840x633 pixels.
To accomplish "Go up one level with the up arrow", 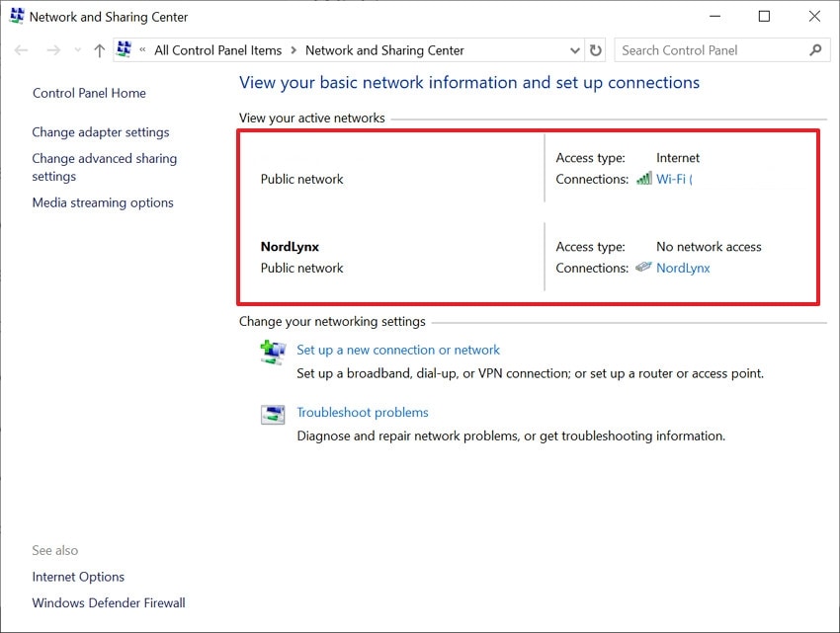I will click(x=99, y=49).
